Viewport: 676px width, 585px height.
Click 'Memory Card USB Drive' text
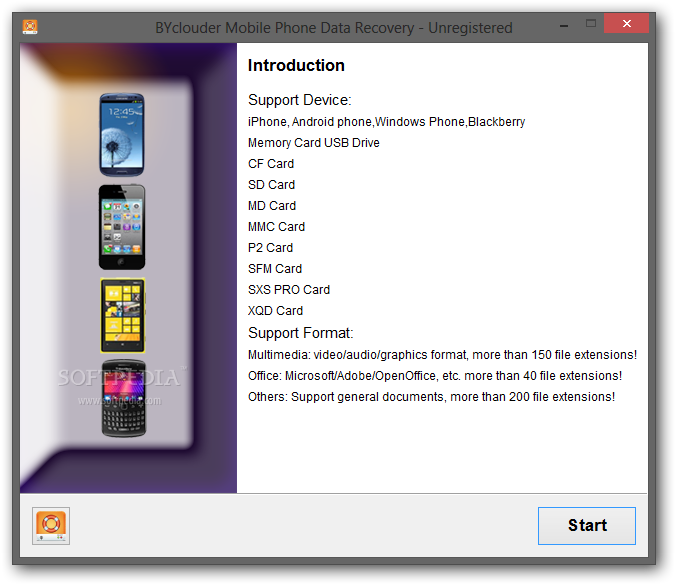(314, 143)
